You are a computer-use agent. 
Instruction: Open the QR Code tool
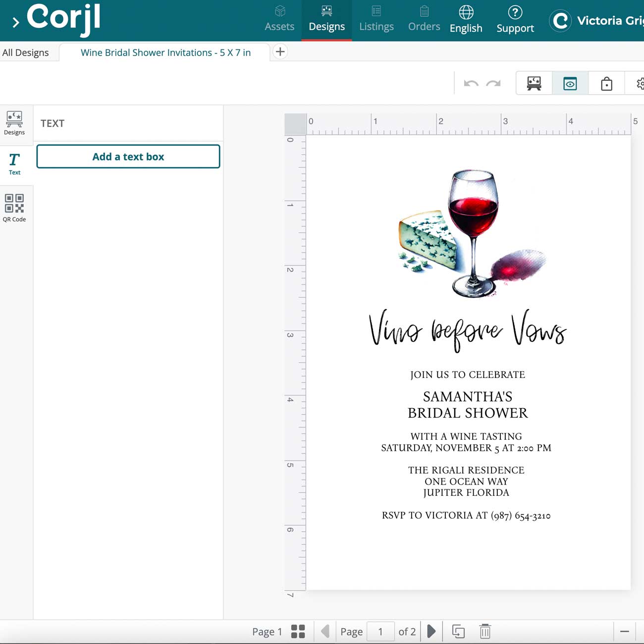(14, 208)
